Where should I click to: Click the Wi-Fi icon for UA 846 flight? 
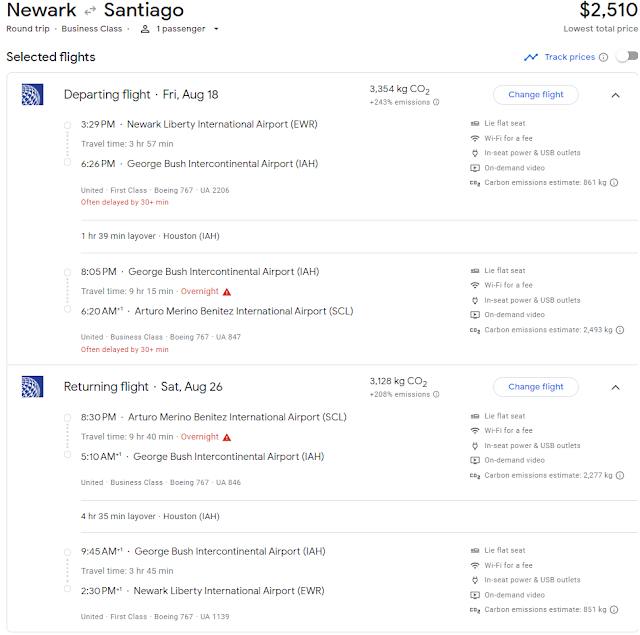tap(475, 431)
